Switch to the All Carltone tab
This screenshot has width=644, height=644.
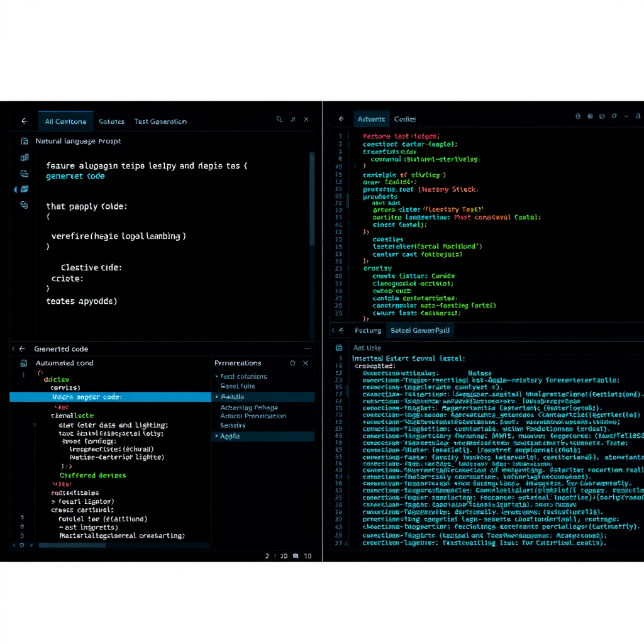(x=65, y=121)
